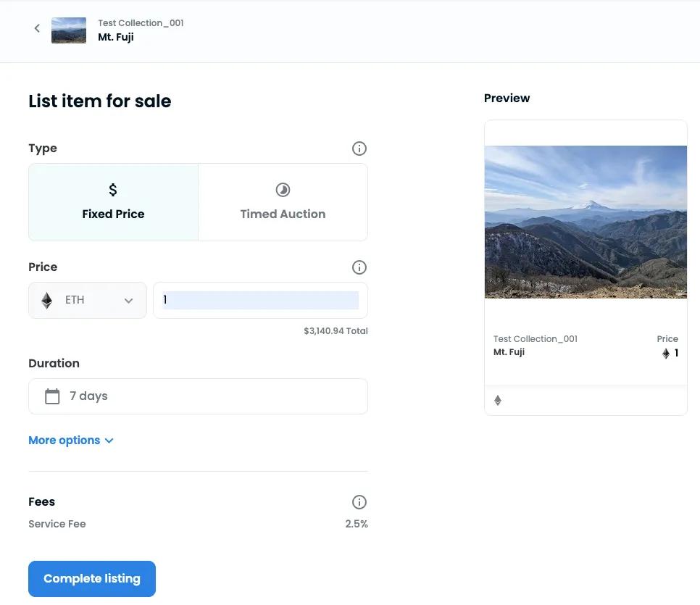Click the Mt. Fuji preview image
700x605 pixels.
(586, 222)
